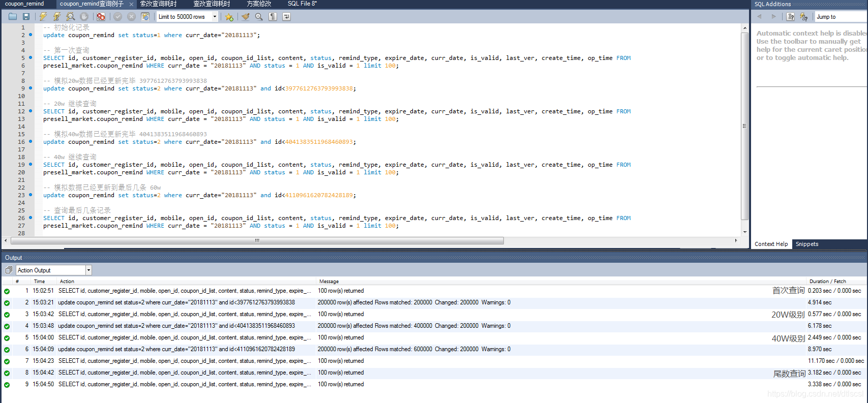
Task: Click the statement marker dot on line 2
Action: pyautogui.click(x=31, y=35)
